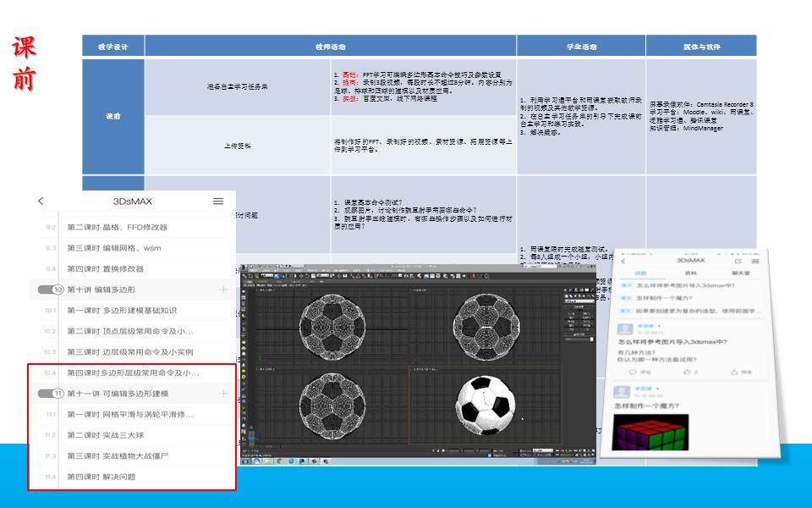The image size is (812, 508).
Task: Click the edit post icon in the discussion header
Action: pyautogui.click(x=738, y=261)
